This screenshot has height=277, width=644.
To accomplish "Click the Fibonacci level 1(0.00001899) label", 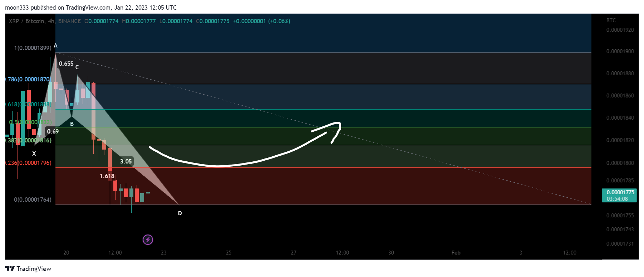I will coord(33,48).
